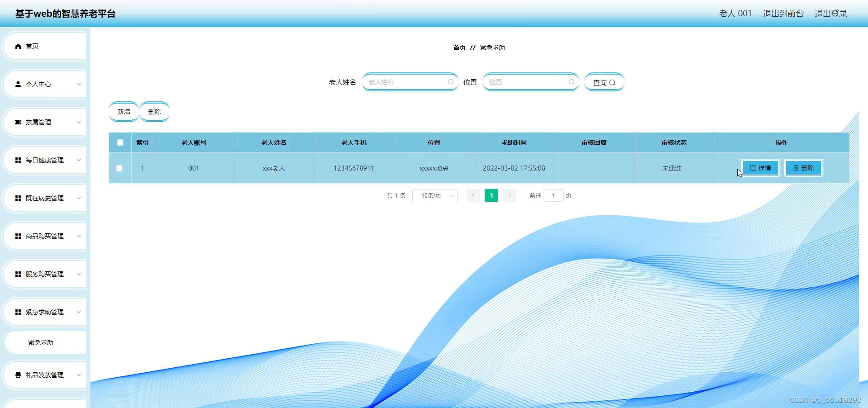Click 首页 in the breadcrumb
The width and height of the screenshot is (868, 408).
pos(459,47)
